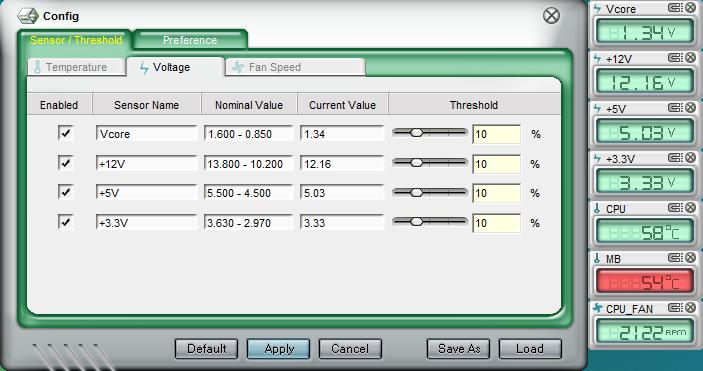Switch to the Sensor / Threshold tab
Image resolution: width=703 pixels, height=371 pixels.
pos(76,40)
